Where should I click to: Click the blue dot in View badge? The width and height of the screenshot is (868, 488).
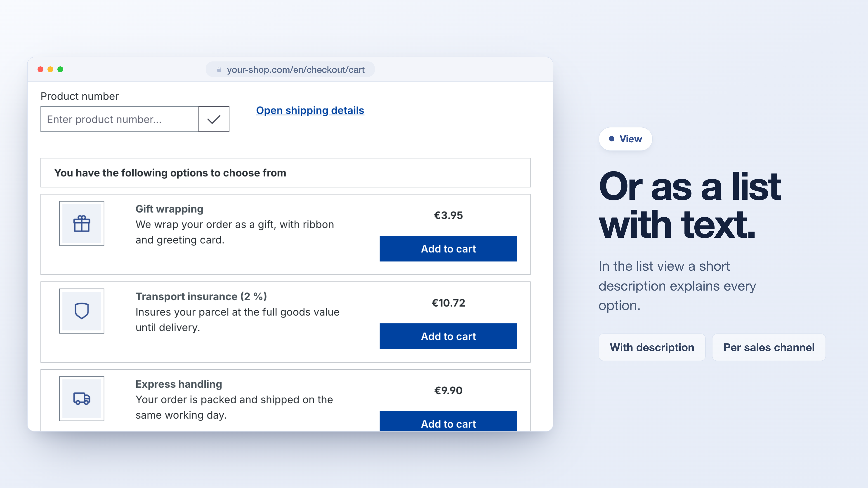tap(612, 139)
